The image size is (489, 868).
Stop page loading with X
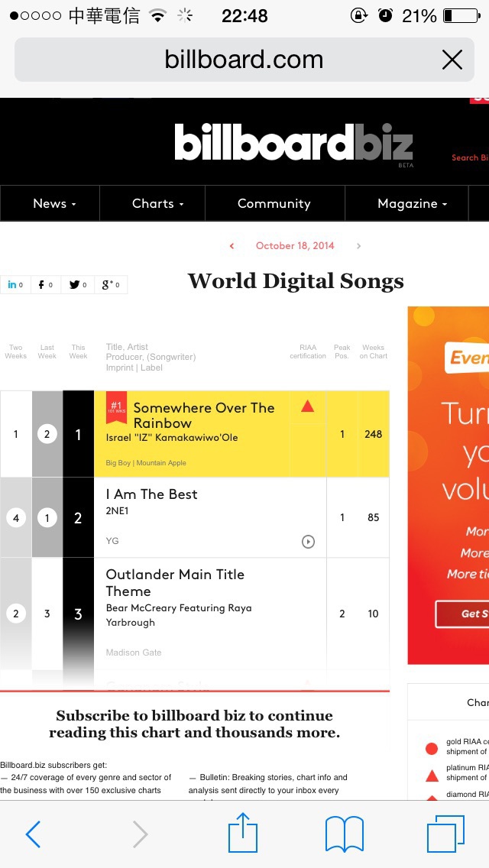tap(452, 60)
